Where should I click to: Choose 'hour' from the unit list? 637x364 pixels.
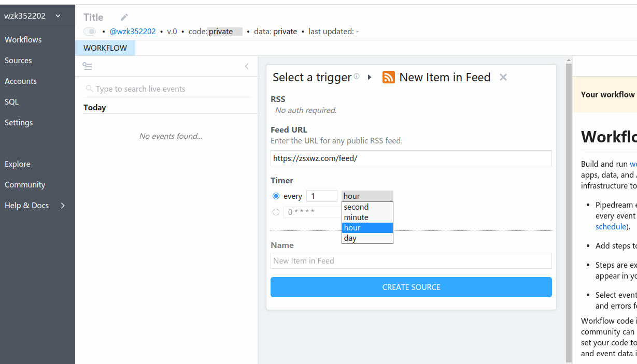(367, 228)
